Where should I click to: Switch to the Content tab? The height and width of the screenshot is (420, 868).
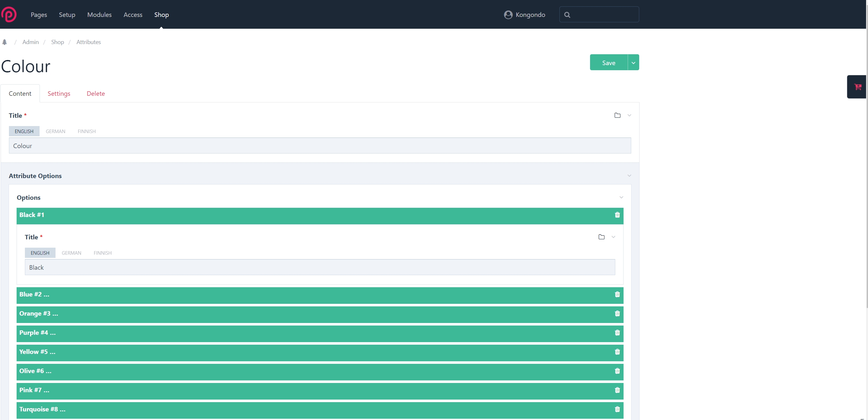tap(20, 94)
